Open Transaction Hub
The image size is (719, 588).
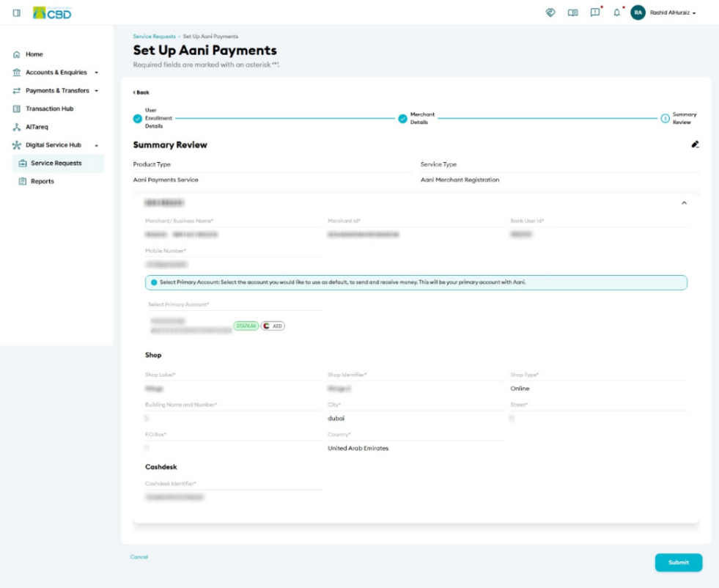(50, 109)
